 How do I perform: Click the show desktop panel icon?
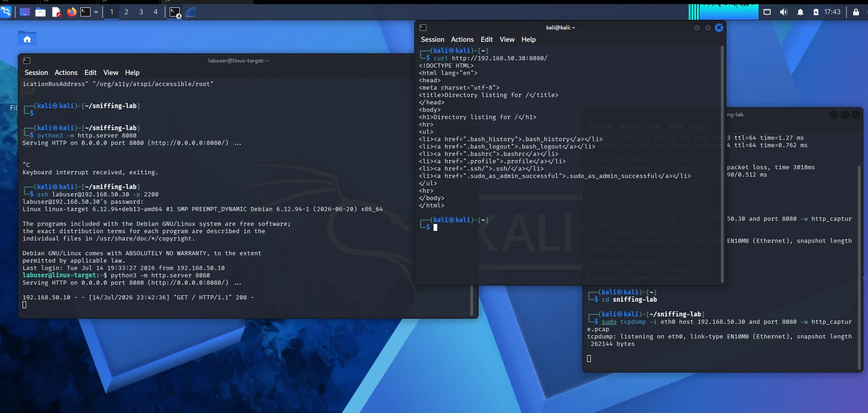(x=25, y=12)
